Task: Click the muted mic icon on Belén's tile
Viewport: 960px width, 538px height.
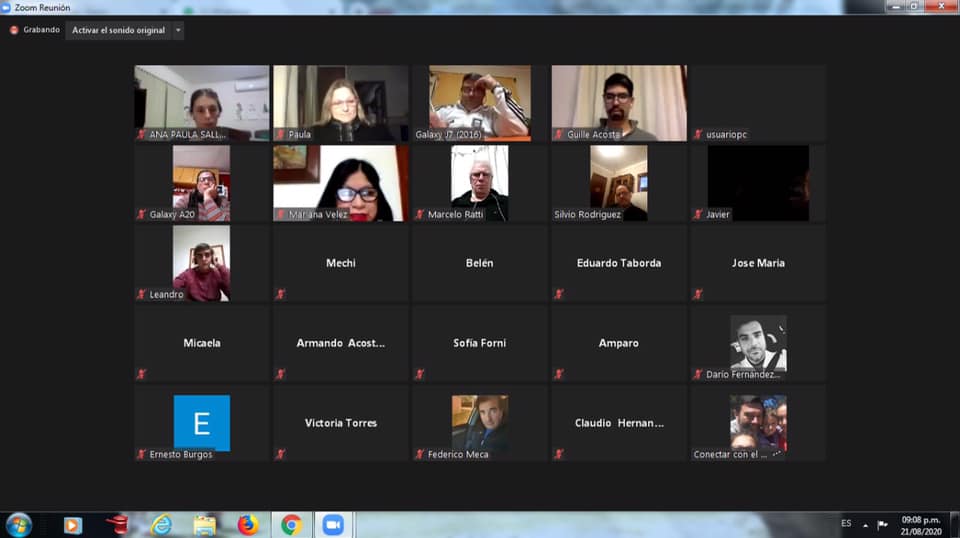Action: click(419, 294)
